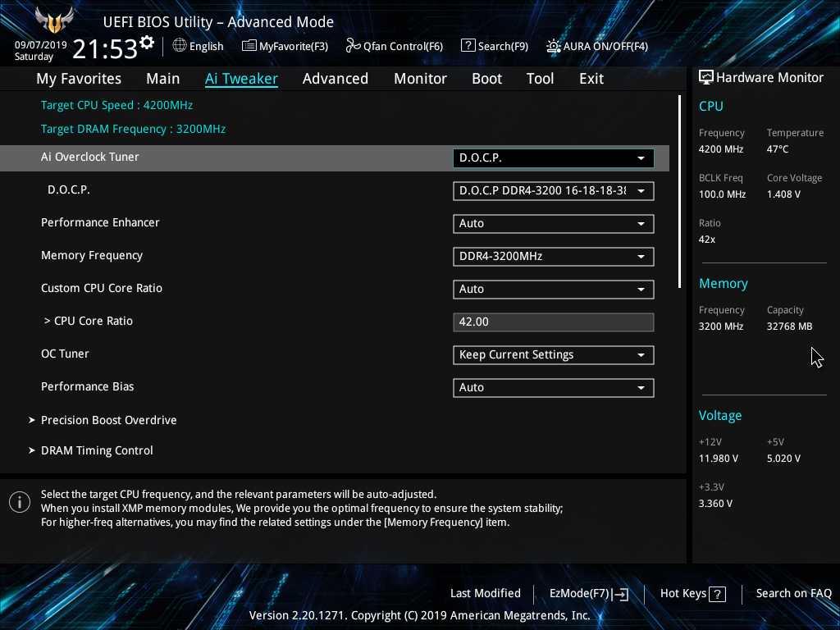Switch to EzMode(F7) text
Image resolution: width=840 pixels, height=630 pixels.
click(x=580, y=594)
